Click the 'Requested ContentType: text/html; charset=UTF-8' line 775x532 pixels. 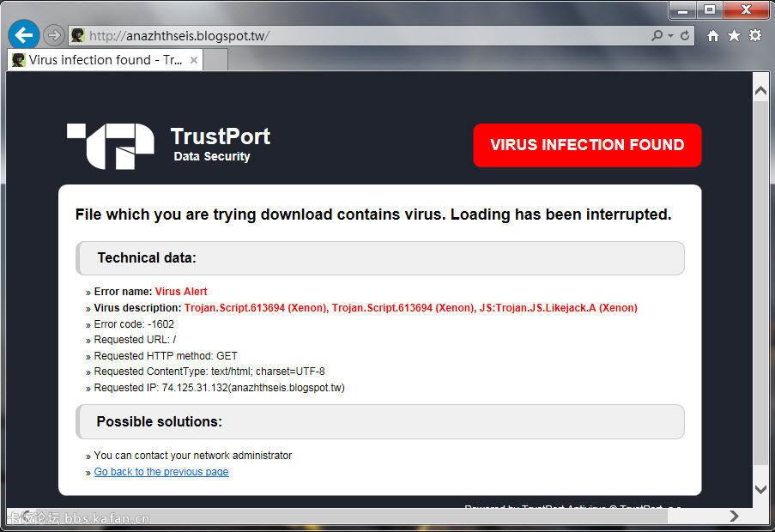pyautogui.click(x=209, y=372)
